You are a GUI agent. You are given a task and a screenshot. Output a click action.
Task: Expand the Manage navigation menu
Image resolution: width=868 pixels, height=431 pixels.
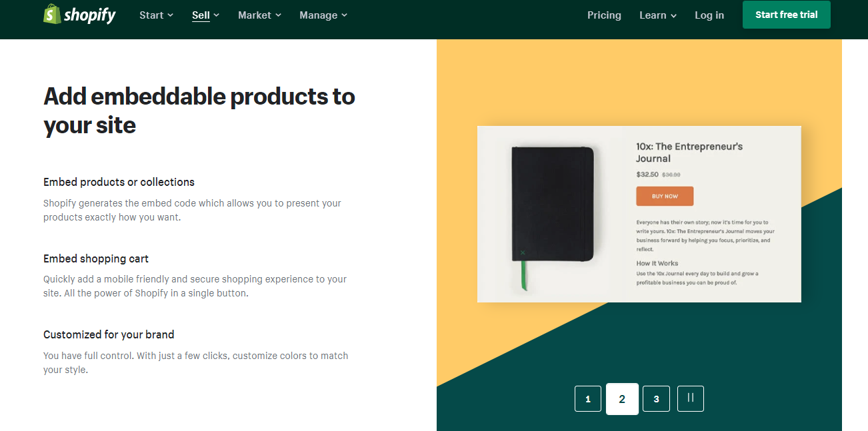pos(323,15)
